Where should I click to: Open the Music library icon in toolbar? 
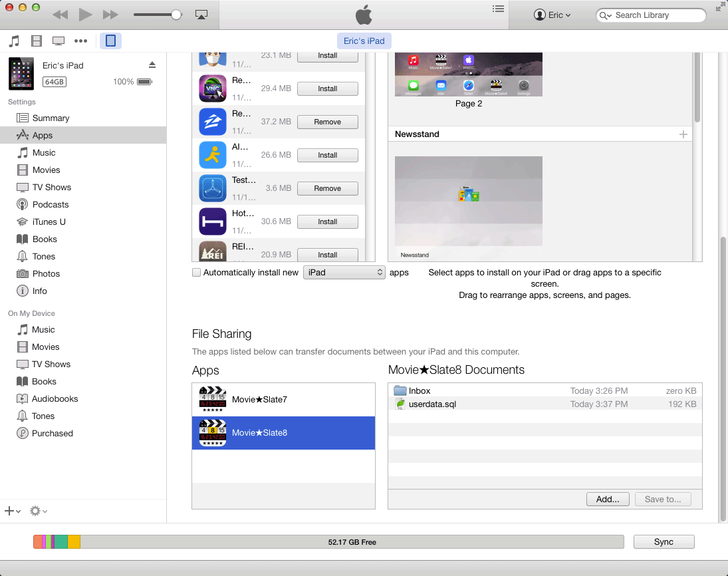pos(15,41)
